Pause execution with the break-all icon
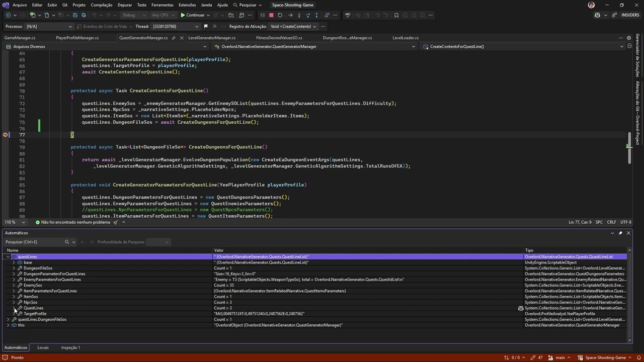The image size is (644, 362). click(x=262, y=15)
